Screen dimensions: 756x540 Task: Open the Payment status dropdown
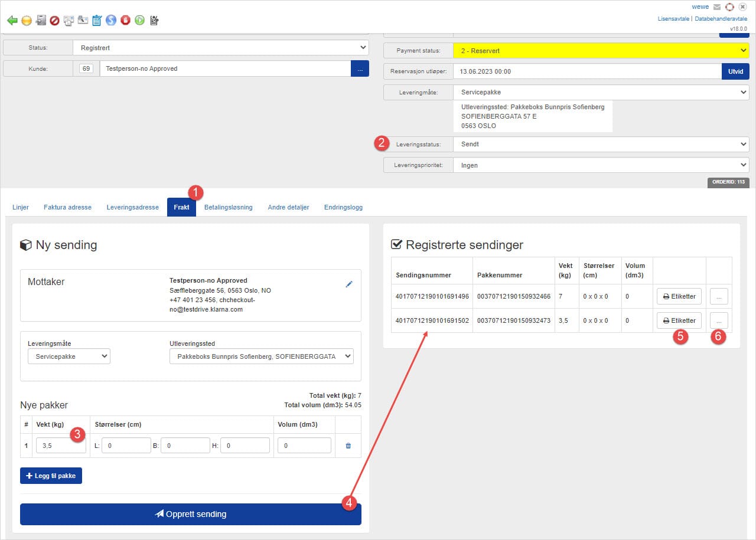pos(601,51)
